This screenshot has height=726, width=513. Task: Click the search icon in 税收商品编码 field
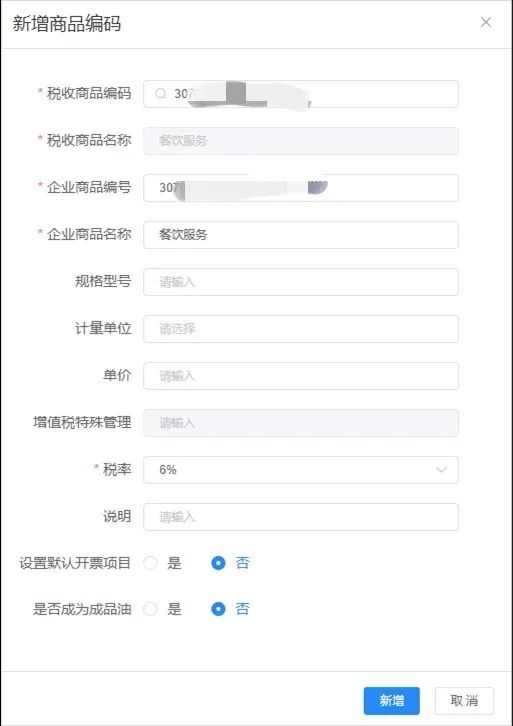(x=160, y=94)
